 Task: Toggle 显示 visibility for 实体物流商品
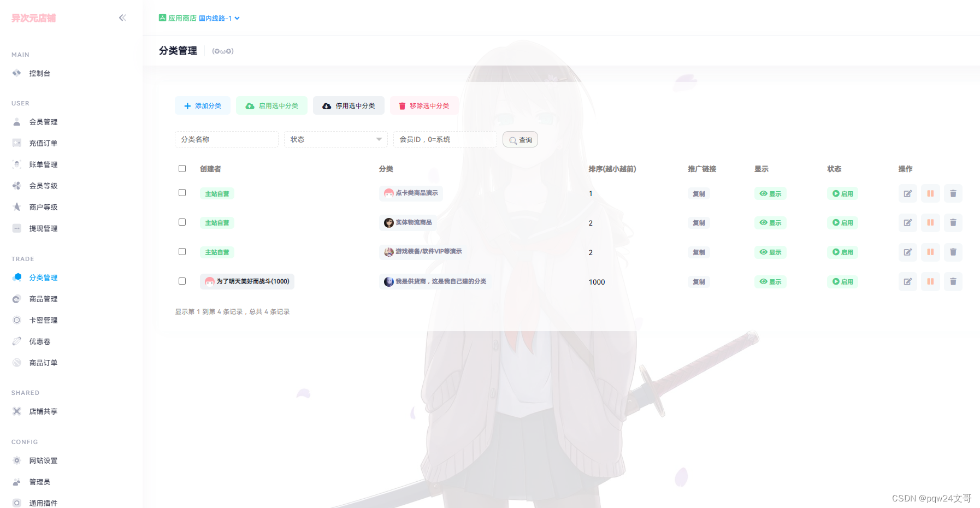tap(770, 222)
